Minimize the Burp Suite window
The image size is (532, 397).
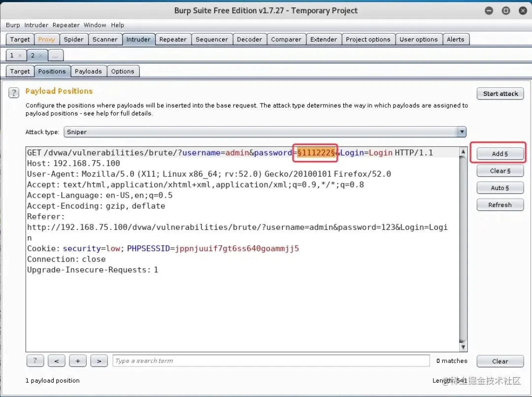click(489, 10)
